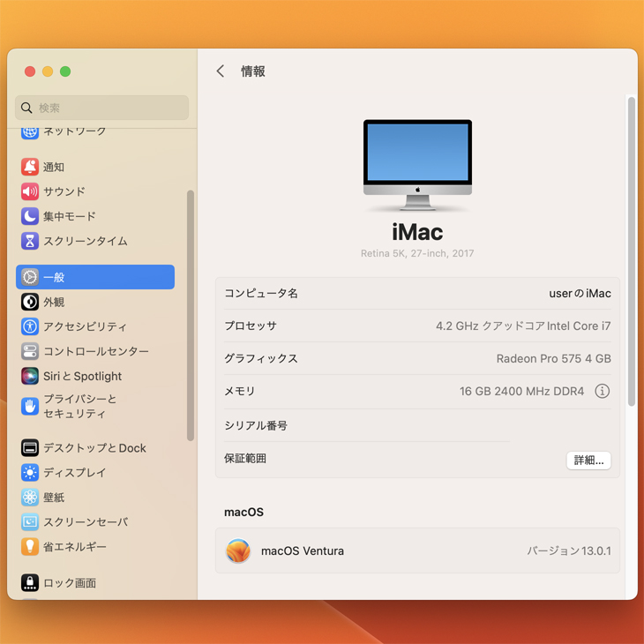Open the ディスプレイ display icon

(x=30, y=473)
